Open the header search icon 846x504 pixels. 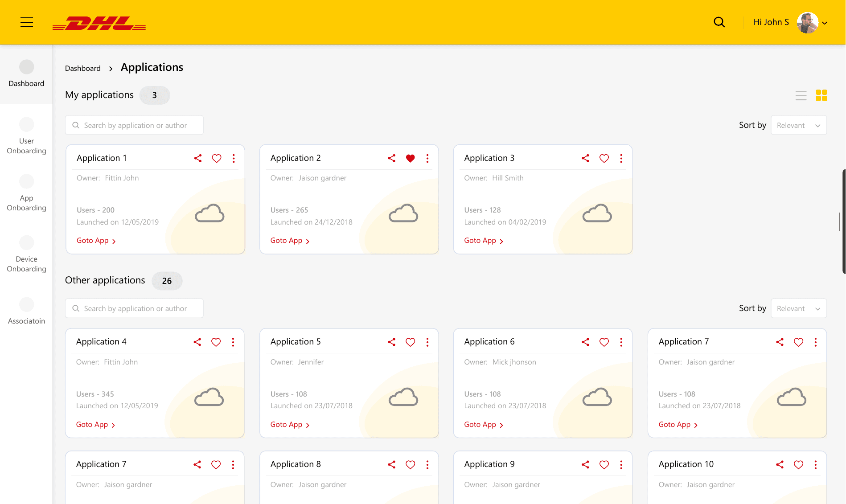[x=719, y=22]
